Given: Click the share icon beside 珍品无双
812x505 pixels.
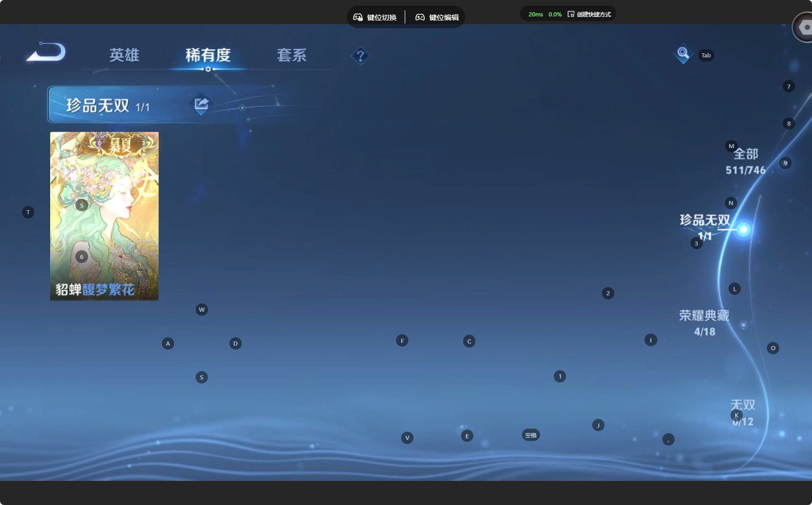Looking at the screenshot, I should 201,104.
